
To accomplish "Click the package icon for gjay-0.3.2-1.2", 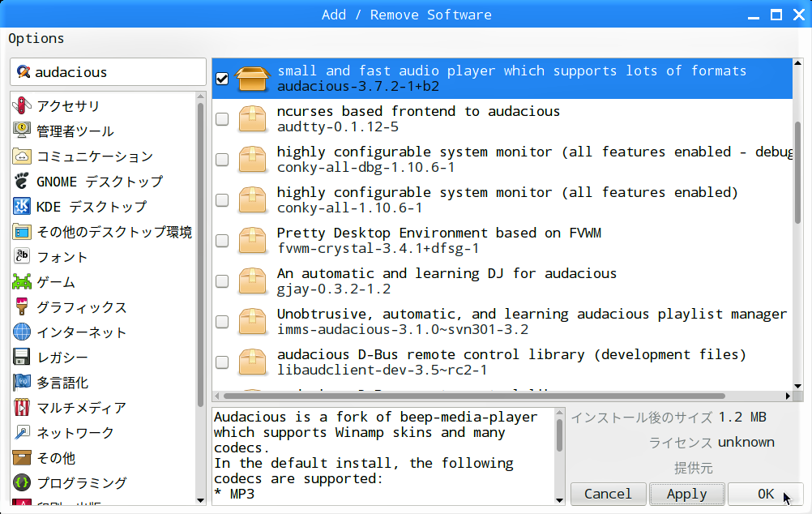I will pos(252,281).
